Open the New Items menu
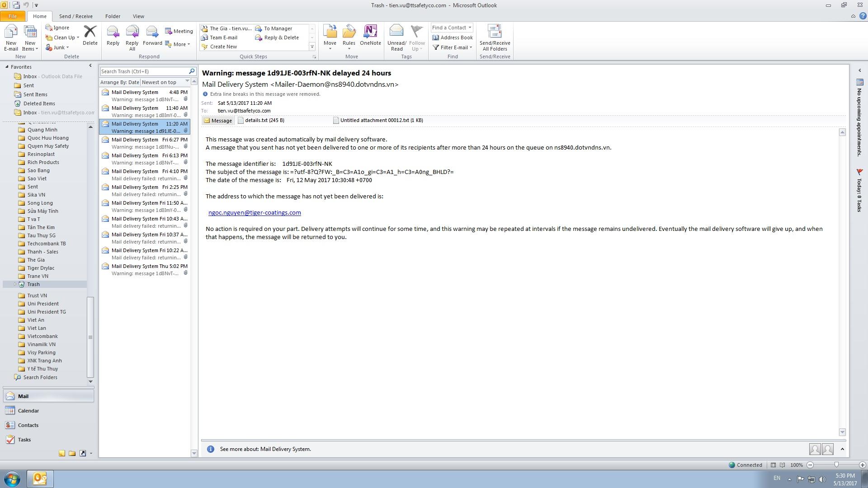 click(30, 38)
